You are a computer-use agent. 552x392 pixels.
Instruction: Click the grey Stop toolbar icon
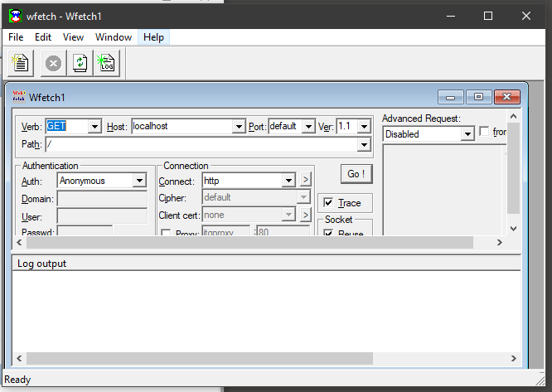click(x=53, y=63)
